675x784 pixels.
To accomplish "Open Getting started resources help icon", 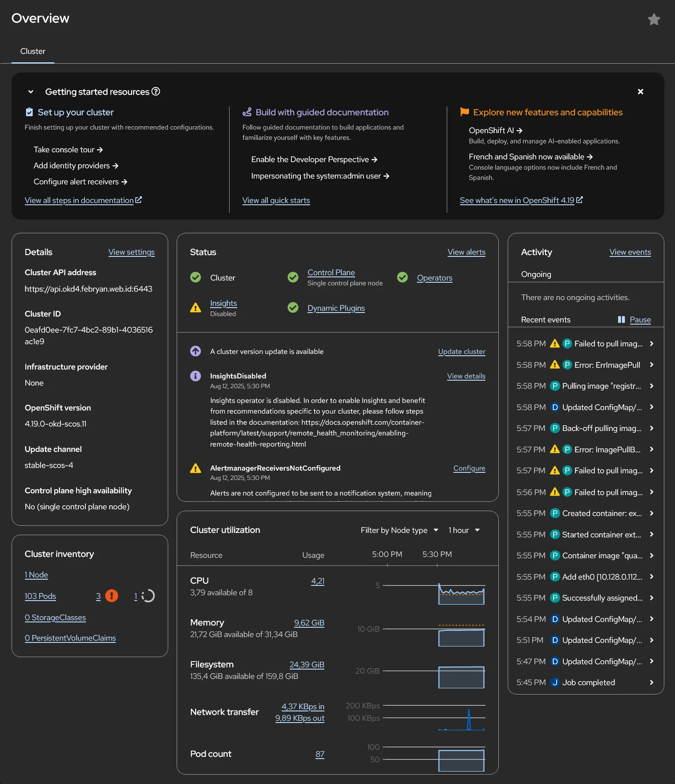I will [x=156, y=91].
